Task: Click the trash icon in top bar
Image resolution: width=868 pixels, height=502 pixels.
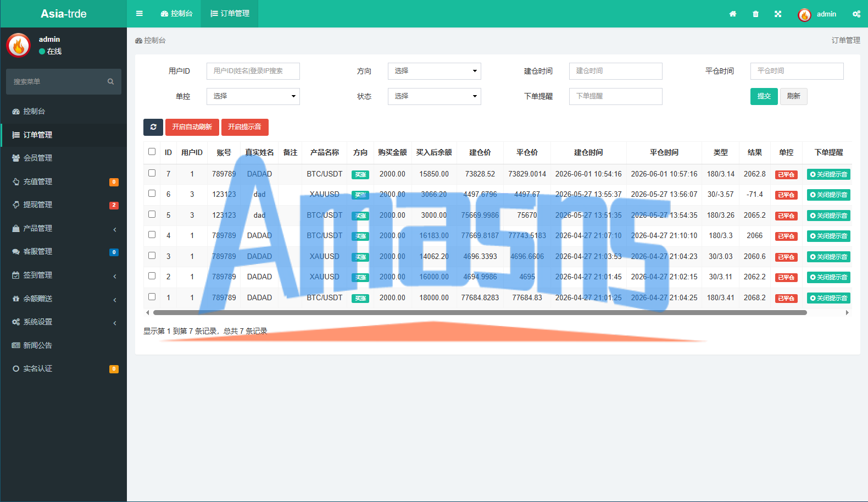Action: [x=755, y=14]
